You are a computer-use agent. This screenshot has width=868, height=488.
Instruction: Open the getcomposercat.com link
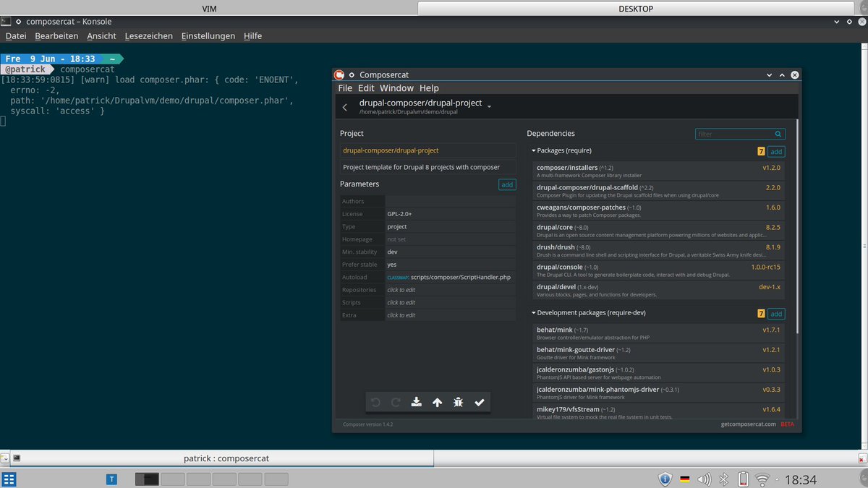coord(747,424)
